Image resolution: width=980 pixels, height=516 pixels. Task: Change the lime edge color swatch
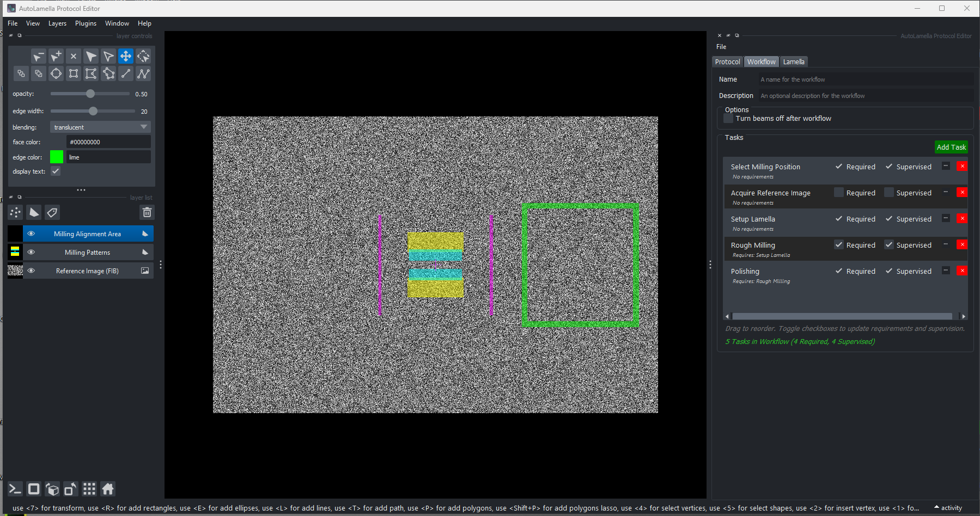tap(56, 157)
